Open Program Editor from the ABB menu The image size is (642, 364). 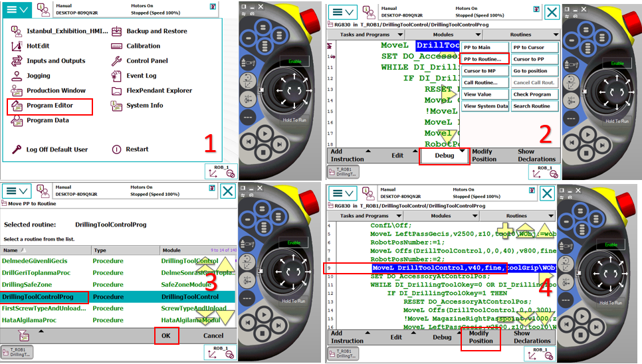(50, 106)
